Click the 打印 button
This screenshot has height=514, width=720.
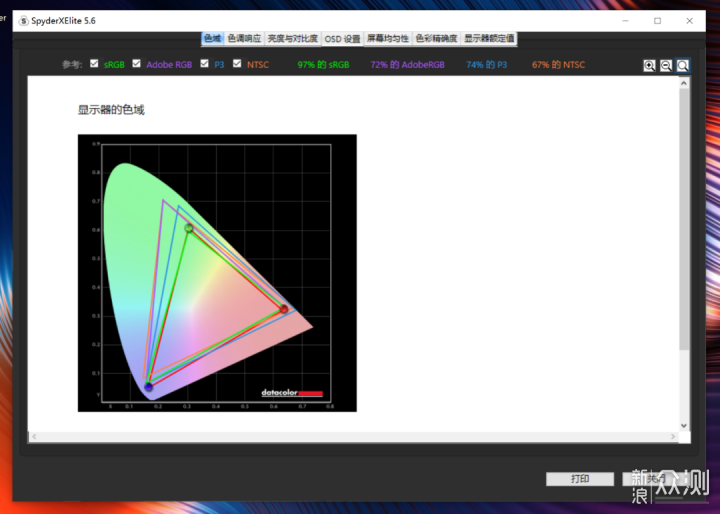click(x=580, y=479)
